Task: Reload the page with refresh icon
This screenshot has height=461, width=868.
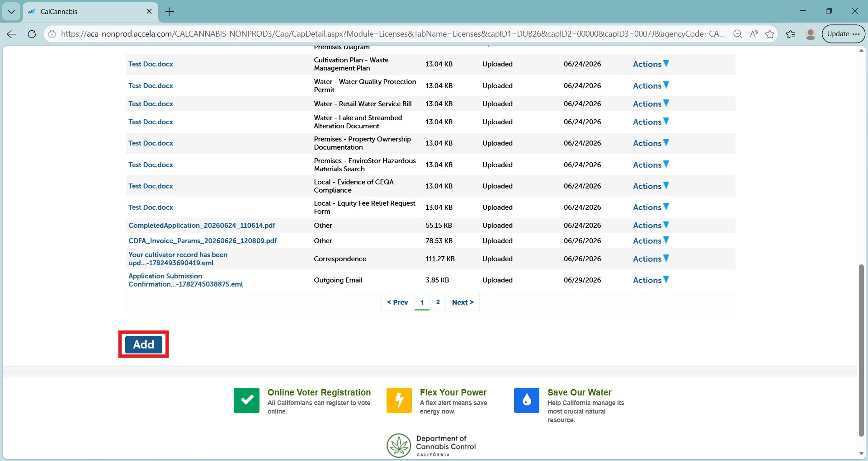Action: (x=32, y=34)
